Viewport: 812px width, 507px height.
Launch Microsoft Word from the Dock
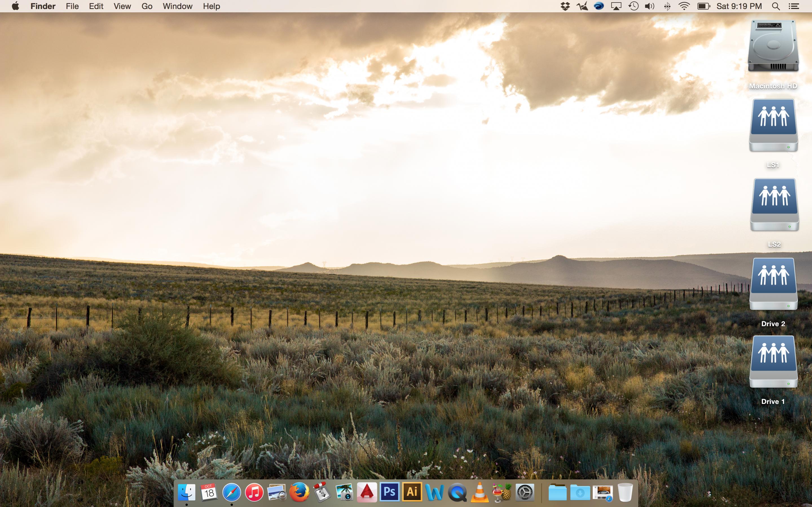point(435,493)
